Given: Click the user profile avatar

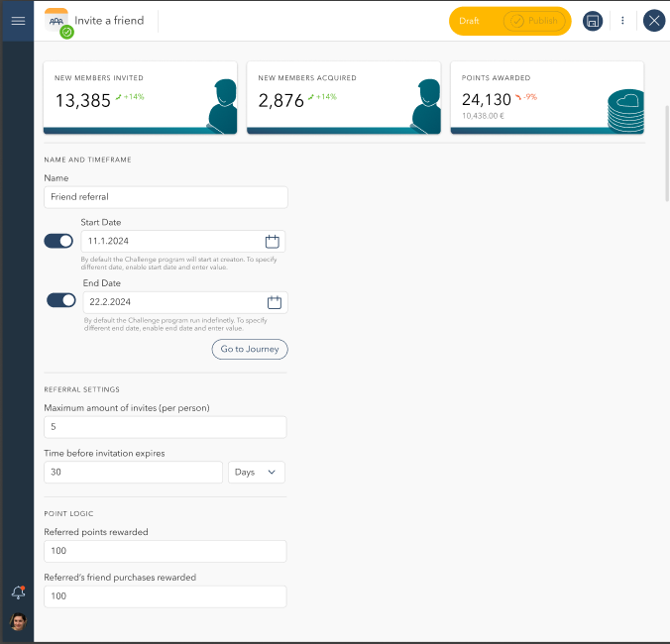Looking at the screenshot, I should pos(19,622).
